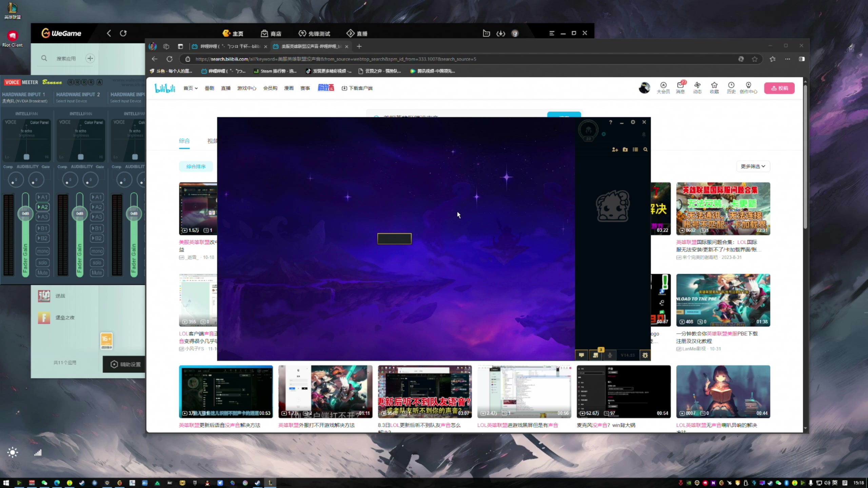The width and height of the screenshot is (868, 488).
Task: Toggle B1 bus on Hardware Input 1
Action: [x=43, y=228]
